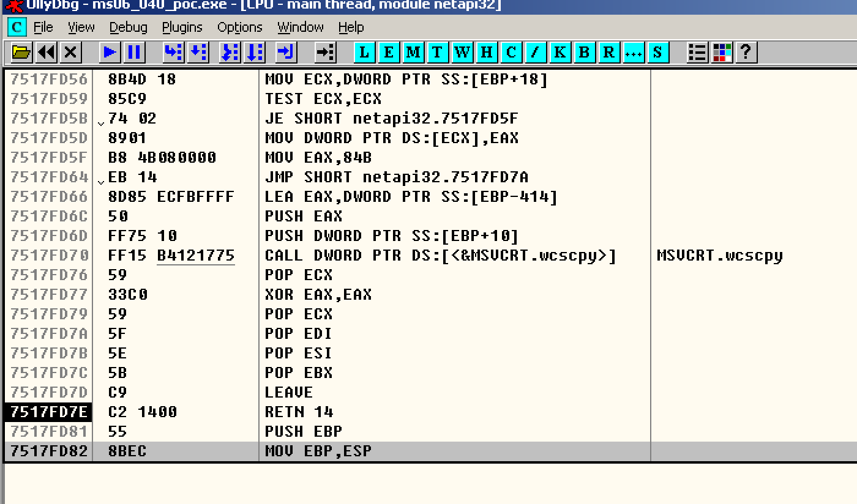Open the Log window (L button)
Image resolution: width=857 pixels, height=504 pixels.
364,52
